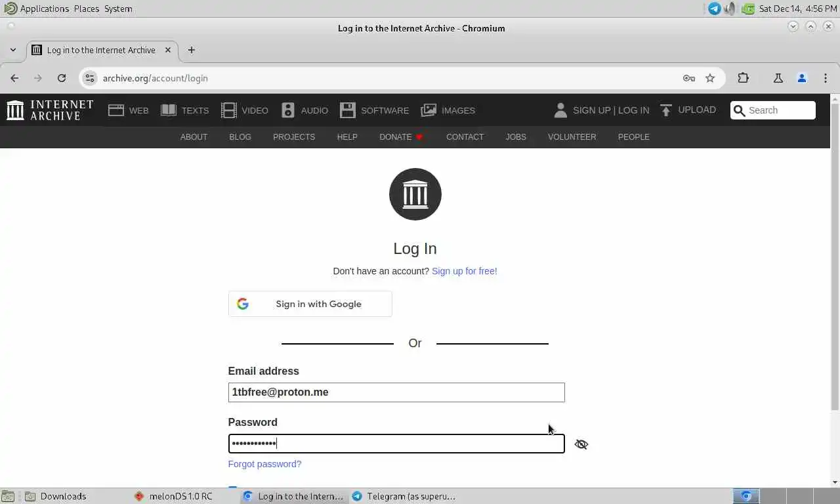This screenshot has height=504, width=840.
Task: Open the BLOG page link
Action: click(240, 137)
